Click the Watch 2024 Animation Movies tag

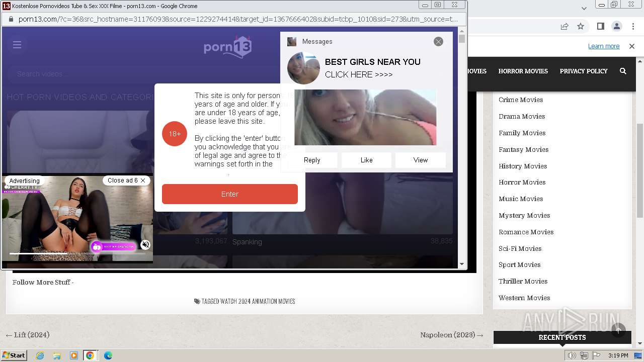258,302
